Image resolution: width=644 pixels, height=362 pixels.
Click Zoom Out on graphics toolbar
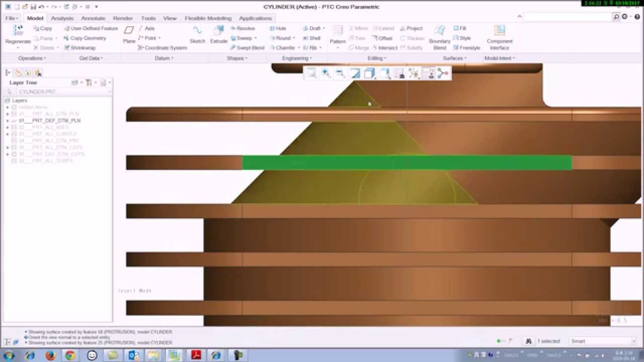[x=341, y=73]
